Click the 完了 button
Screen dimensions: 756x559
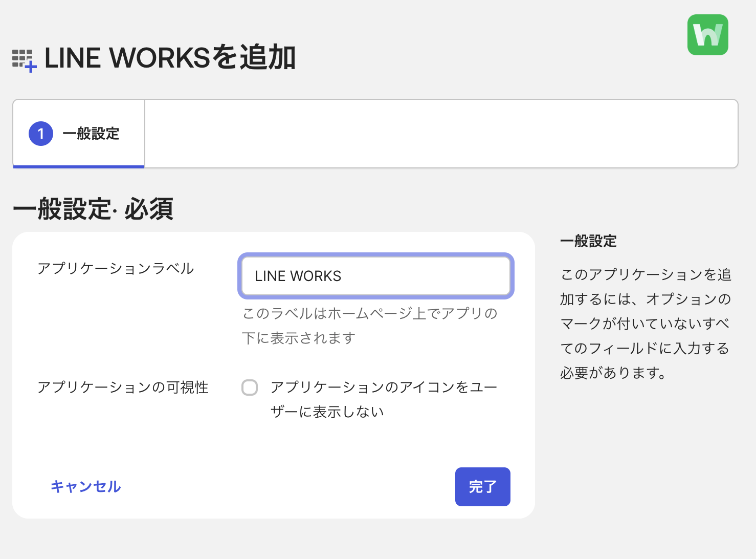coord(483,487)
